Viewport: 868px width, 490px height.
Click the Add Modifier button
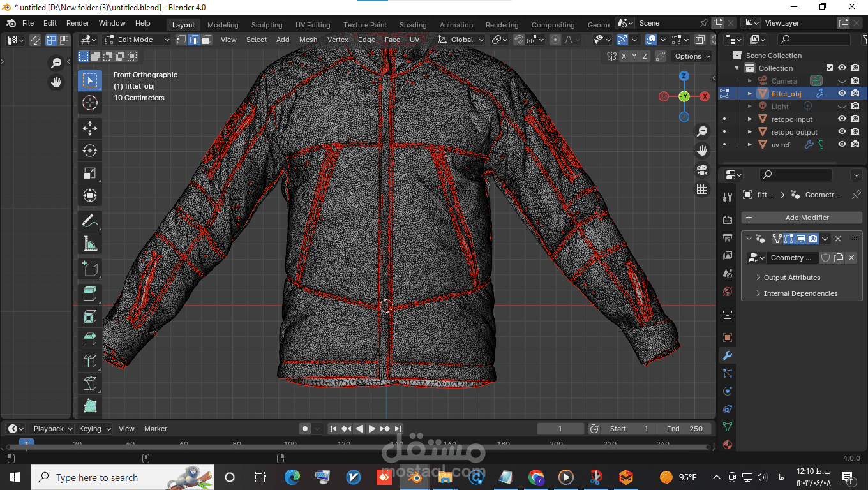(802, 218)
